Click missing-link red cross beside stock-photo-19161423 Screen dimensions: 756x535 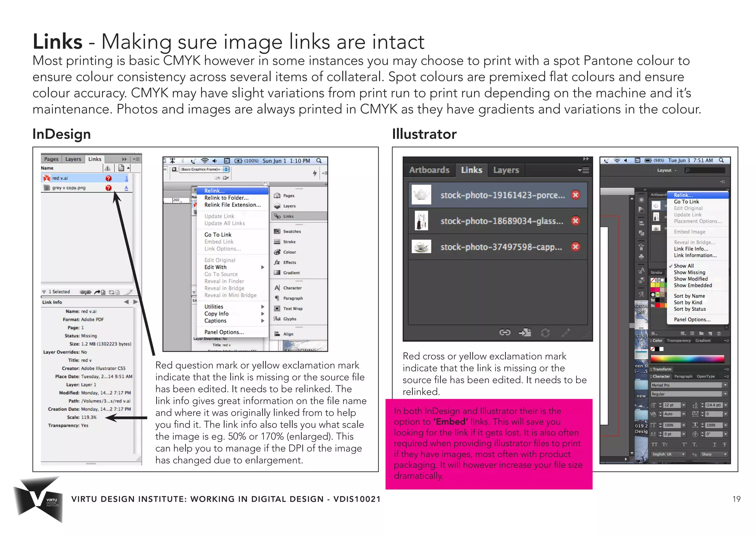(x=575, y=195)
